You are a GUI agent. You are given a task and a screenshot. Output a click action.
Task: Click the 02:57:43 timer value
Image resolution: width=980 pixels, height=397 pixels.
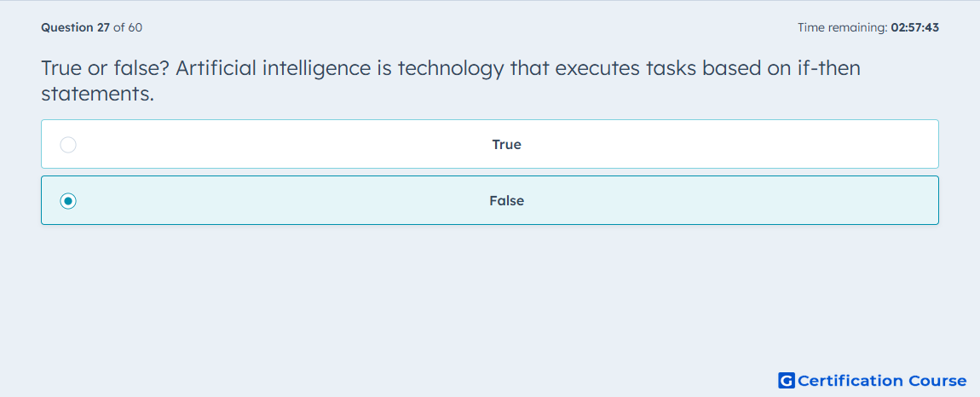(x=915, y=27)
